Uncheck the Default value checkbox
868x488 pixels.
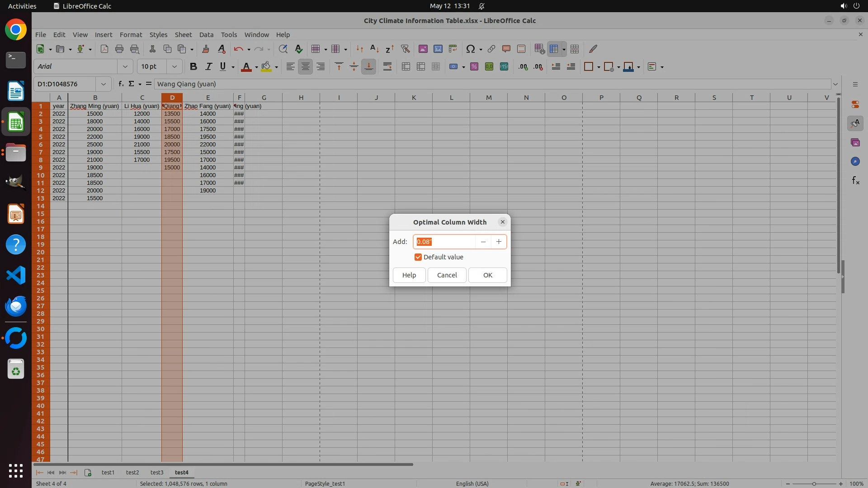point(418,257)
